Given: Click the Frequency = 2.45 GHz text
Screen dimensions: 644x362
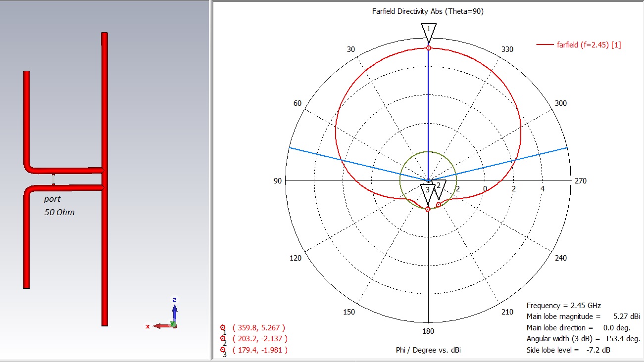Looking at the screenshot, I should (x=564, y=306).
